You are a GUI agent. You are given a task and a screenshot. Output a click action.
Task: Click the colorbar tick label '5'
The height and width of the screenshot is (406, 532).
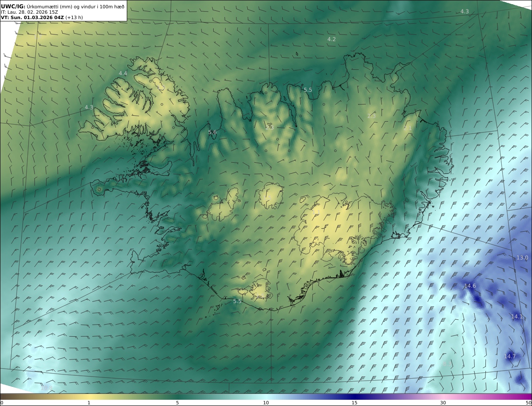pos(177,403)
